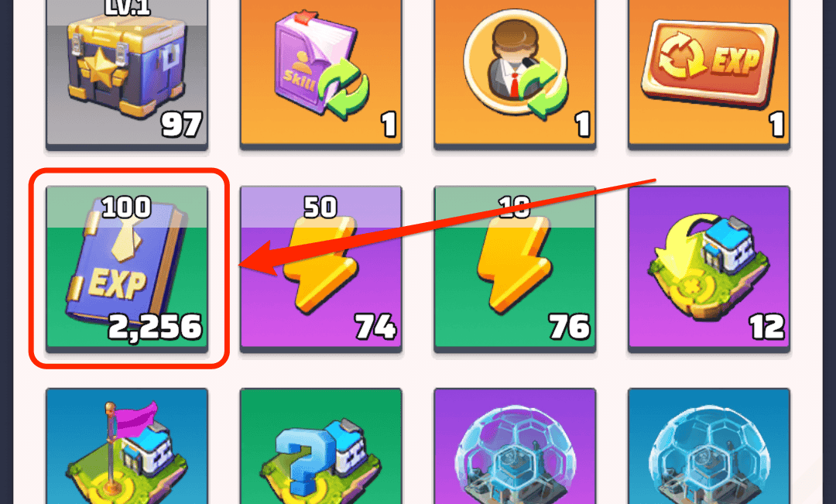Choose the orange EXP recycle ticket

click(709, 74)
